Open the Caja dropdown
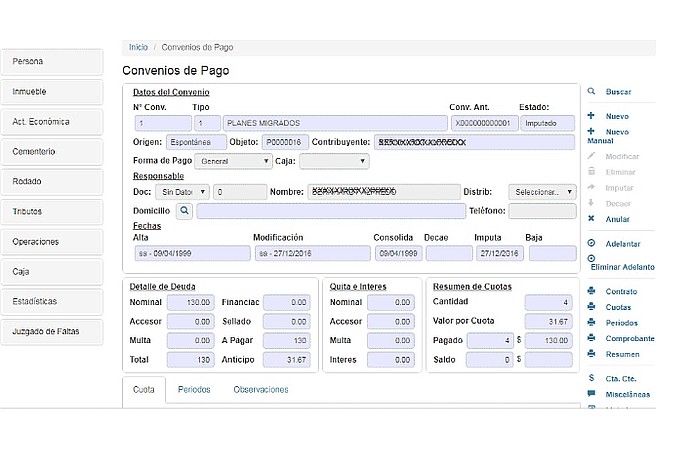This screenshot has width=690, height=460. (x=334, y=161)
